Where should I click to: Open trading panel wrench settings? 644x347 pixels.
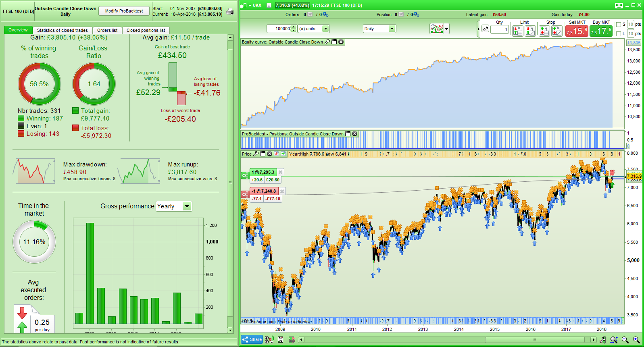pos(486,29)
